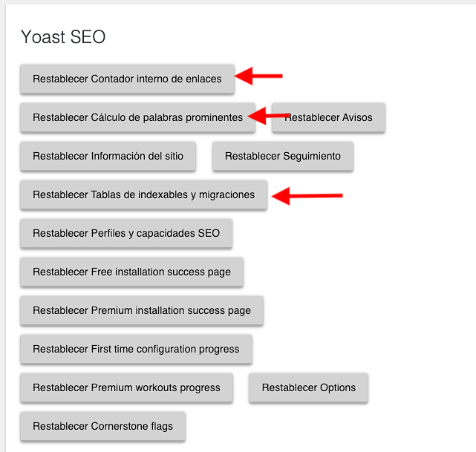Select Restablecer Información del sitio
The image size is (476, 452).
tap(108, 156)
